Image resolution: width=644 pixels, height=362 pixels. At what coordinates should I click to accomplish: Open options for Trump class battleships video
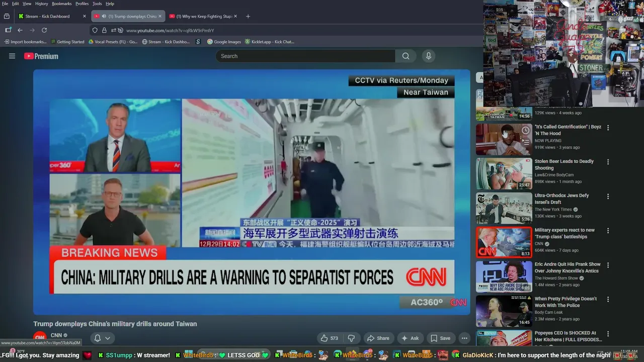[x=608, y=231]
